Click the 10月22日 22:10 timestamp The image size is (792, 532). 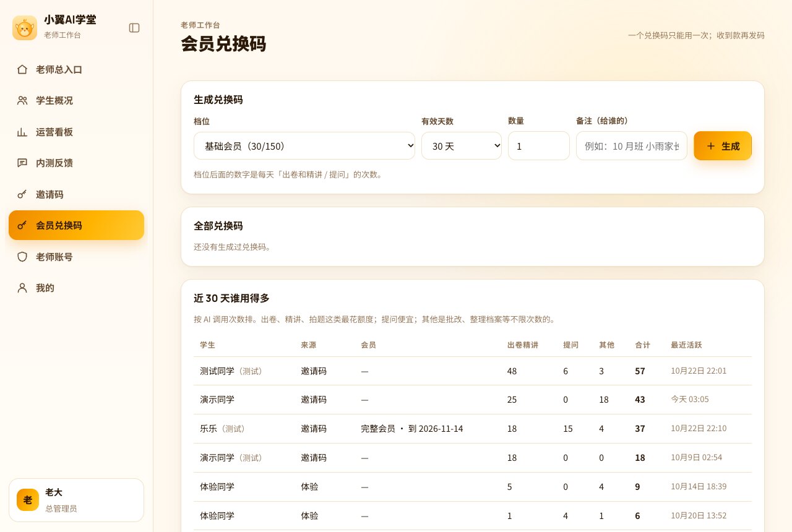coord(699,429)
